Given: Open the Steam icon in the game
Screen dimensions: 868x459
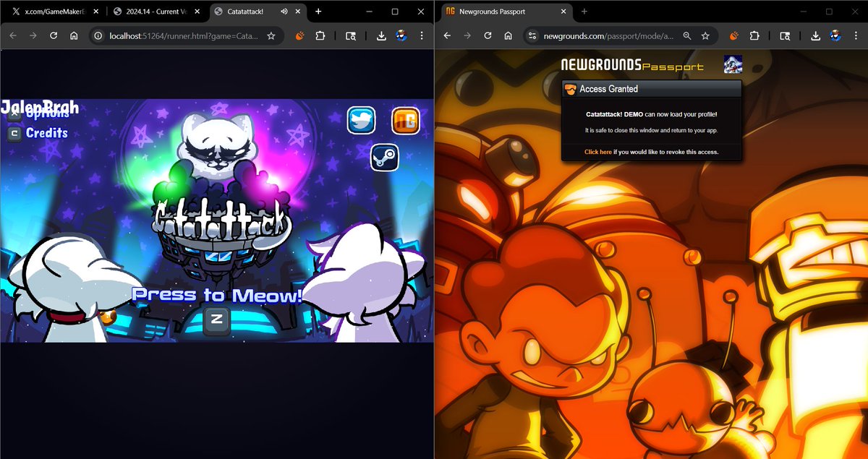Looking at the screenshot, I should coord(385,158).
